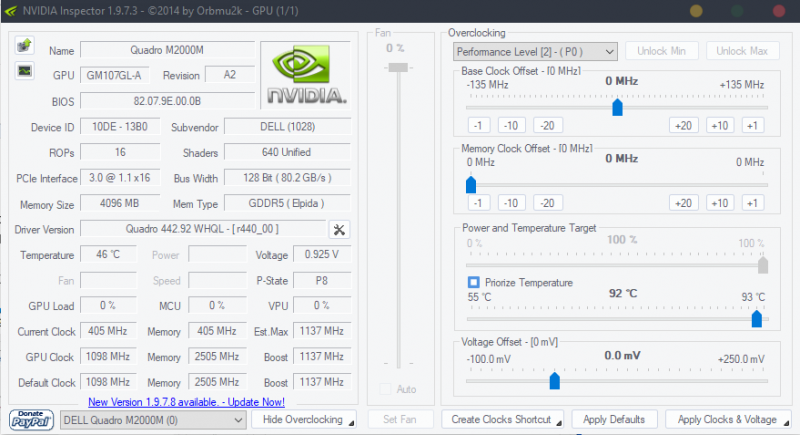This screenshot has height=435, width=800.
Task: Click the NVIDIA logo image
Action: tap(306, 74)
